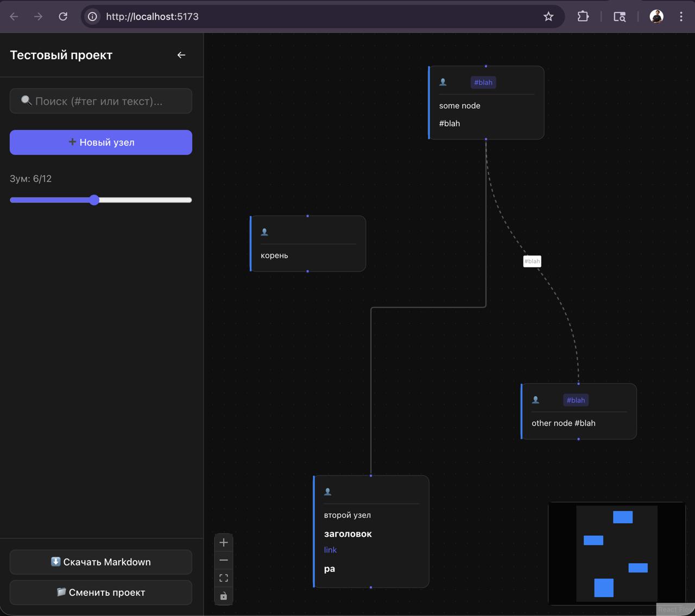
Task: Click the tab search icon in the browser toolbar
Action: click(620, 16)
